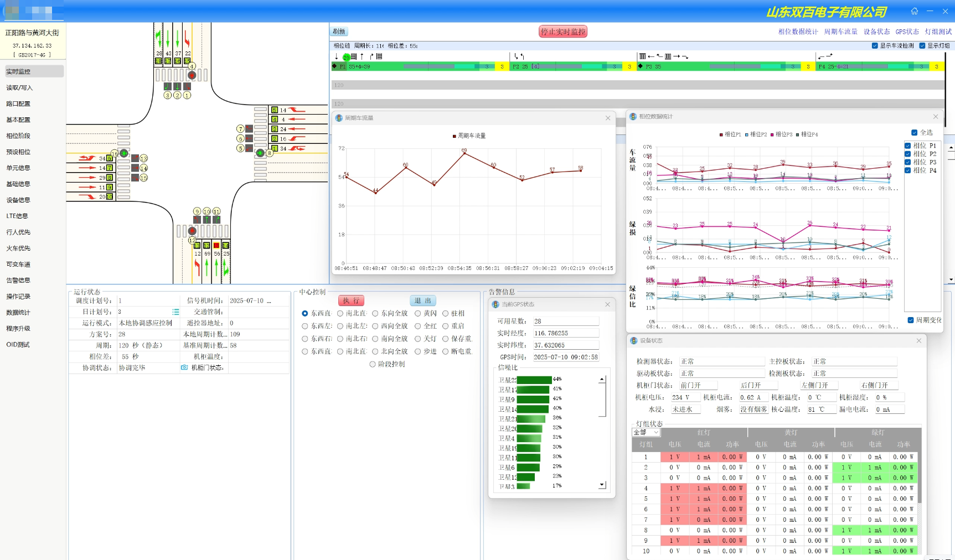Open 行人优先 in the left sidebar
This screenshot has height=560, width=955.
point(18,232)
